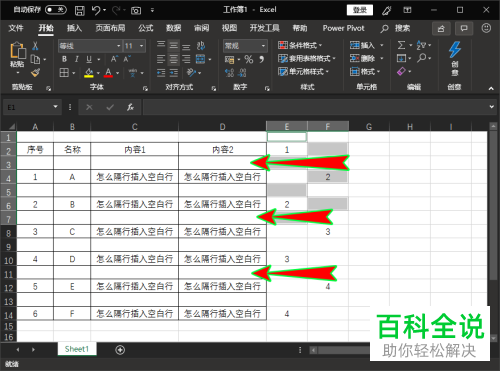The image size is (500, 371).
Task: Toggle Bold formatting
Action: point(64,59)
